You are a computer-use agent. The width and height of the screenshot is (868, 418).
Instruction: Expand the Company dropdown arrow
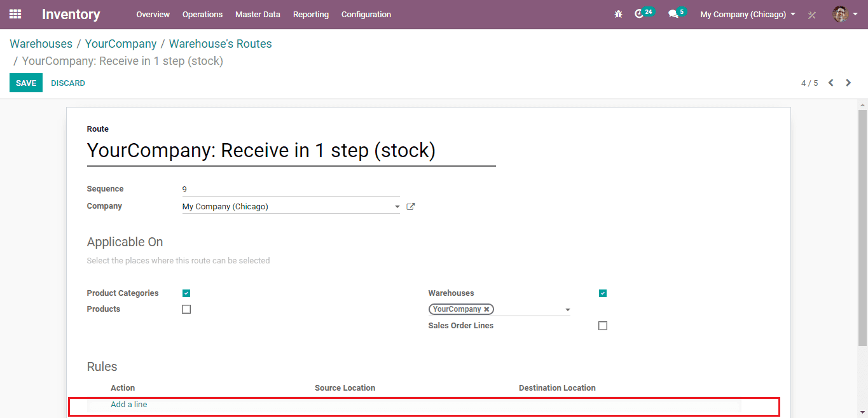(x=397, y=207)
